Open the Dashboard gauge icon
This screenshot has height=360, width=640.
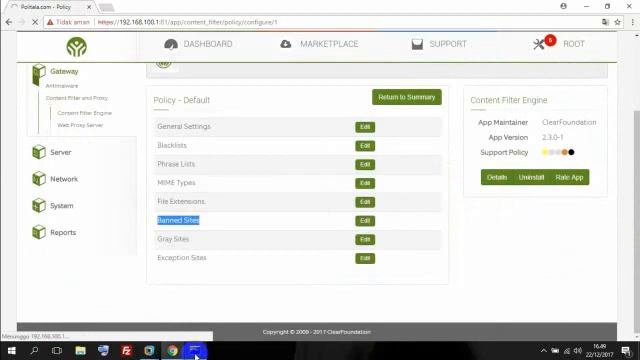click(171, 44)
